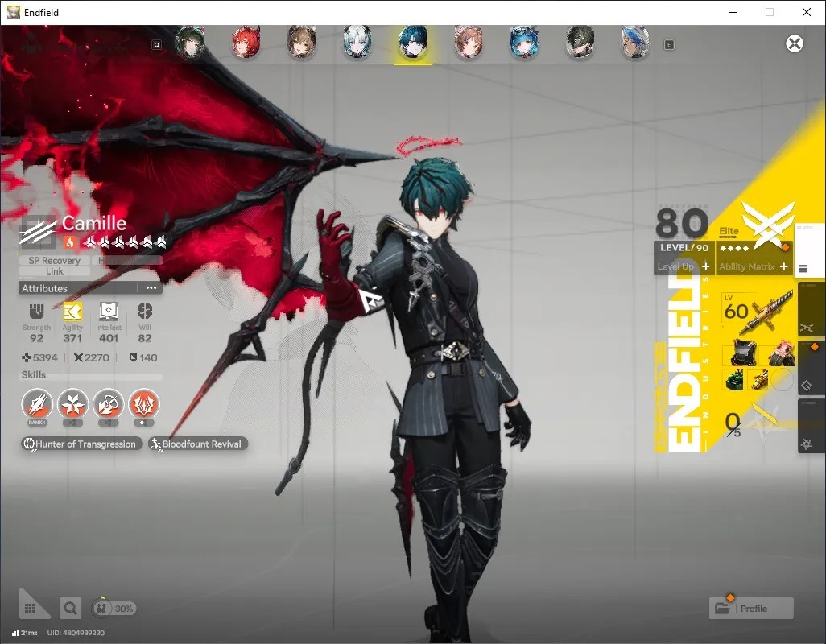Click the SP Recovery tag
This screenshot has width=826, height=644.
[54, 260]
